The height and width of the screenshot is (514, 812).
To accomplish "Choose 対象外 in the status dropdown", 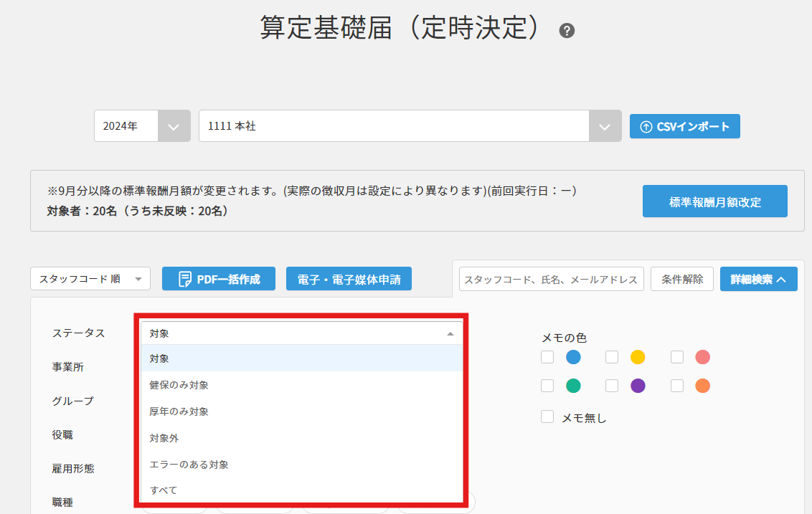I will click(165, 438).
